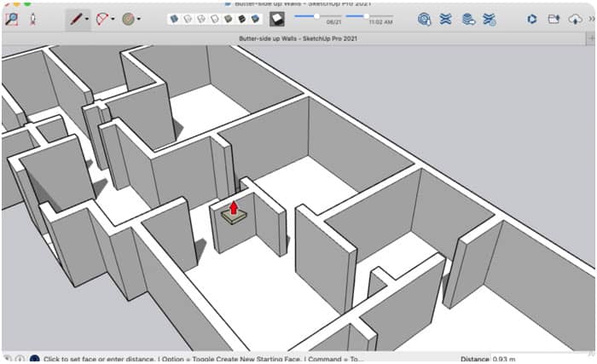Screen dimensions: 597x364
Task: Click the stacked layers extension icon
Action: click(x=468, y=19)
